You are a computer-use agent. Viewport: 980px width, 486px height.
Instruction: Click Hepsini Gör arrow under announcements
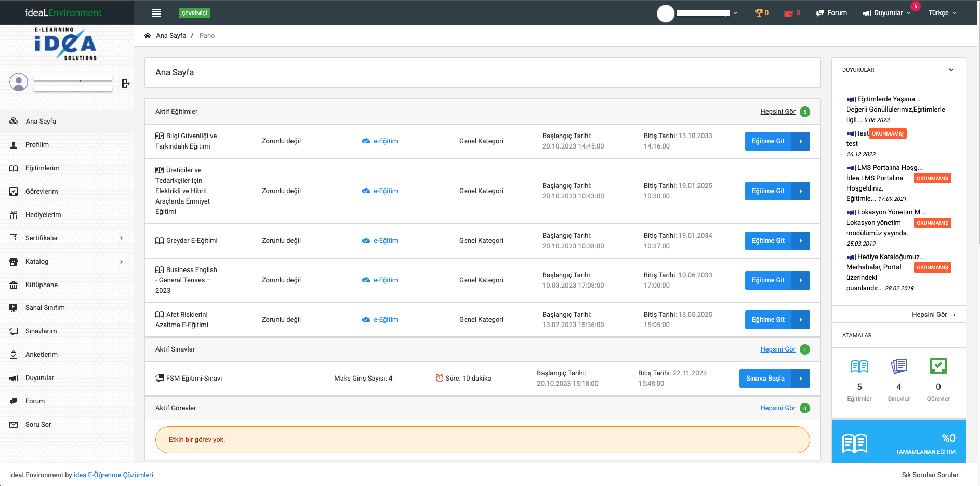coord(934,315)
